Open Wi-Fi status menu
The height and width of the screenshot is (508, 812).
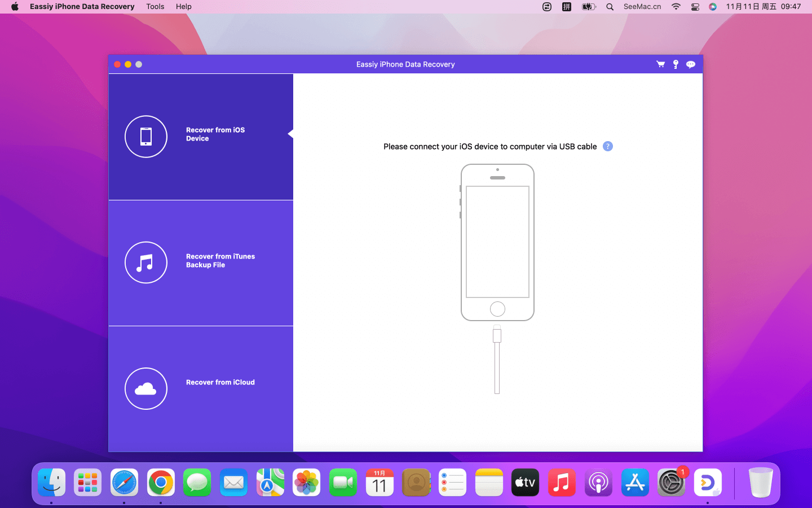tap(676, 7)
